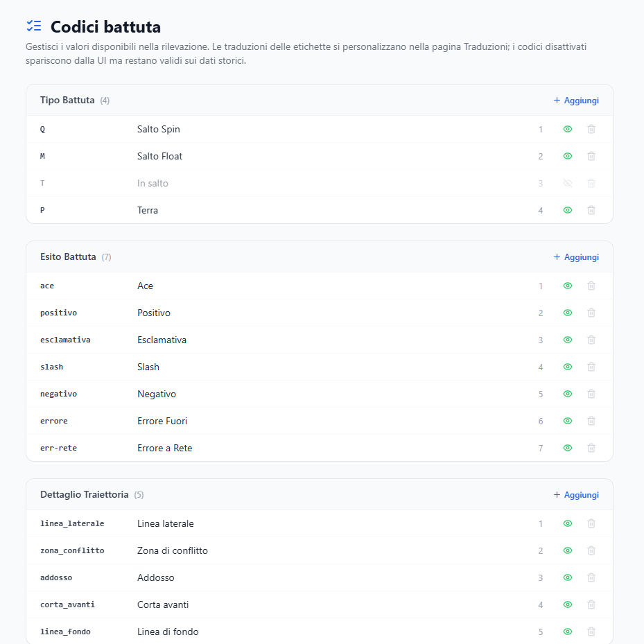Hide the Esclamativa outcome

[568, 340]
